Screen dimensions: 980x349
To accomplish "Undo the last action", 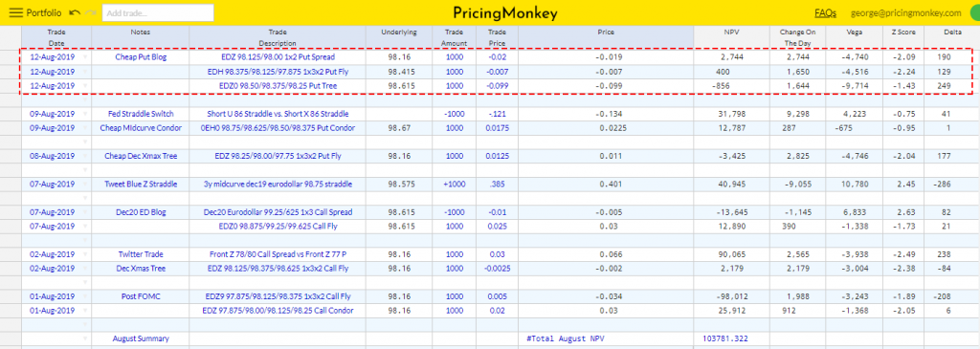I will (x=75, y=12).
